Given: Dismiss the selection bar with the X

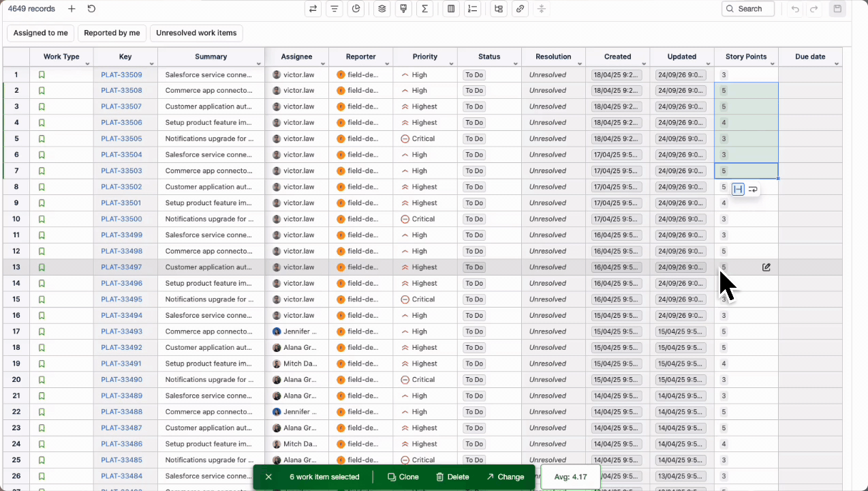Looking at the screenshot, I should coord(268,477).
